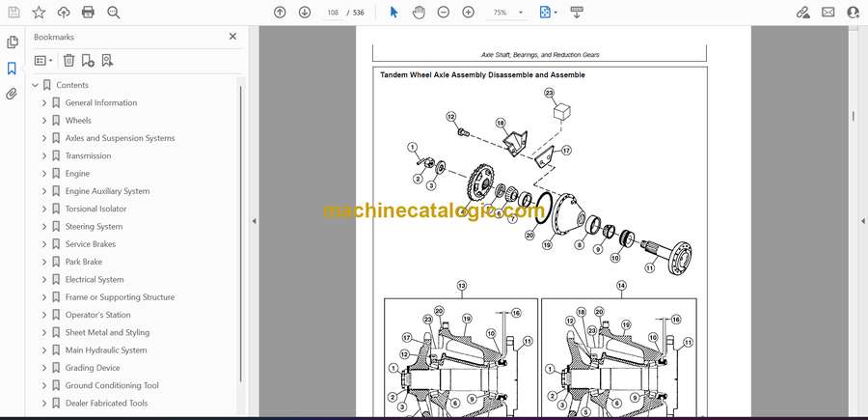This screenshot has width=868, height=420.
Task: Open Frame or Supporting Structure bookmark
Action: click(x=120, y=297)
